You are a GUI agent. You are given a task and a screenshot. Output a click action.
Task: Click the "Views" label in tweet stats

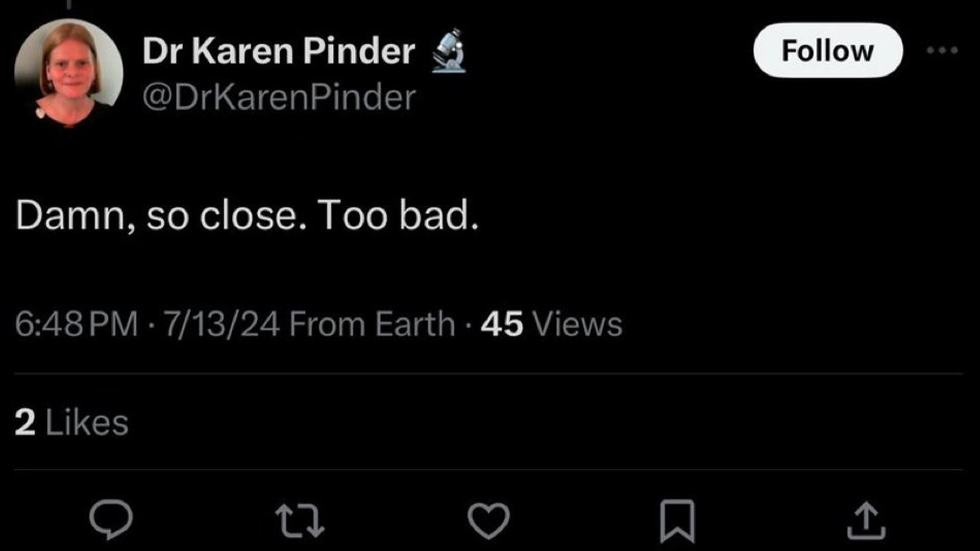point(577,324)
